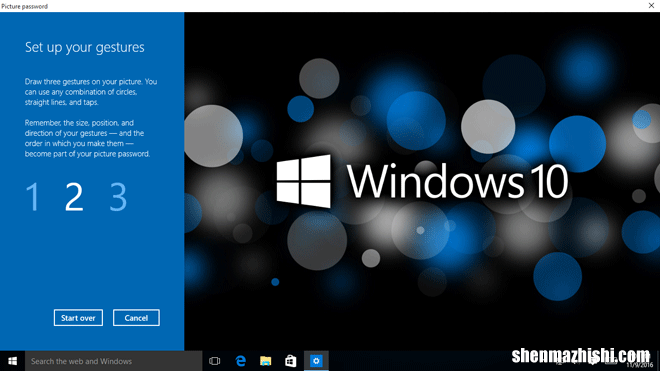Screen dimensions: 660x371
Task: Tap the Windows 10 text in picture
Action: click(x=458, y=181)
